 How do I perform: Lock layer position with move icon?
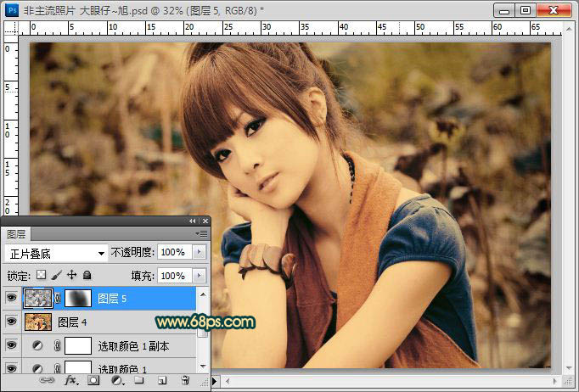point(72,276)
